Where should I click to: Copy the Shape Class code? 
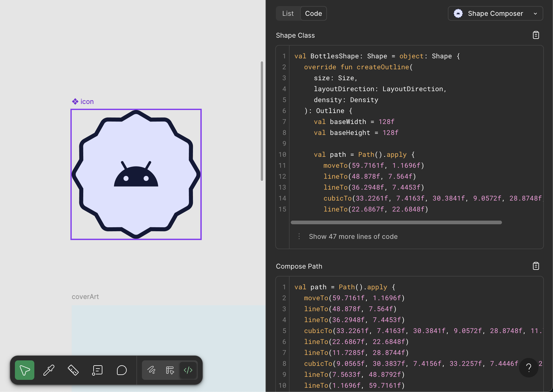point(536,35)
